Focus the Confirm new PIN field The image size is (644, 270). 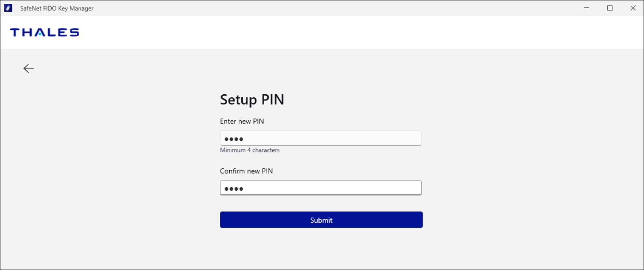(320, 188)
